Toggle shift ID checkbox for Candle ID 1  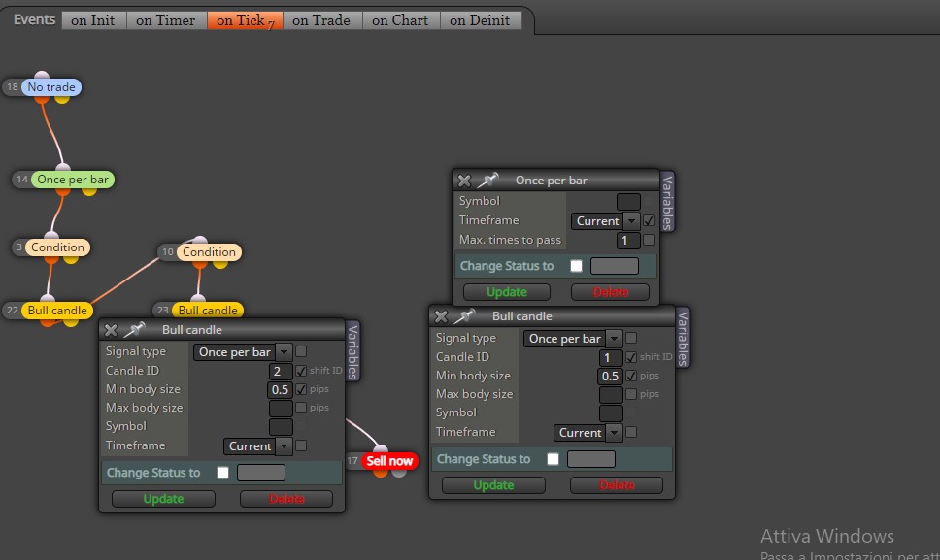coord(631,357)
